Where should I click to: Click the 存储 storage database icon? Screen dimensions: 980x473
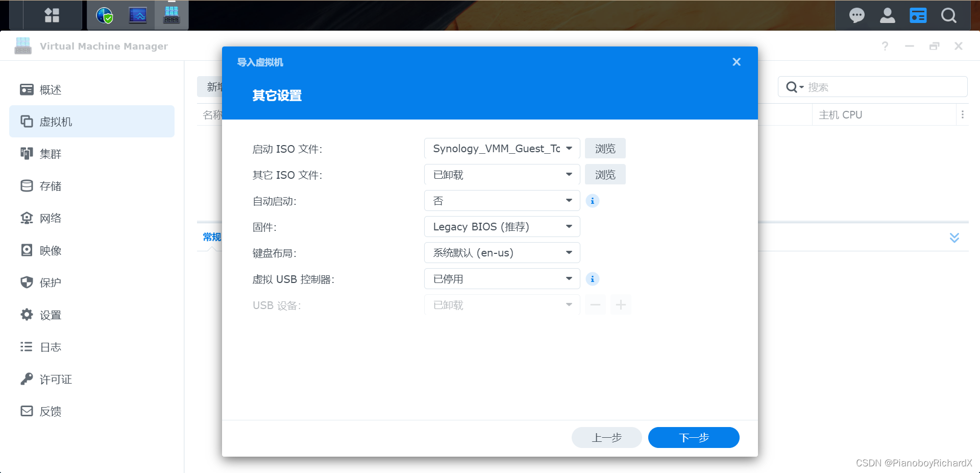[27, 185]
